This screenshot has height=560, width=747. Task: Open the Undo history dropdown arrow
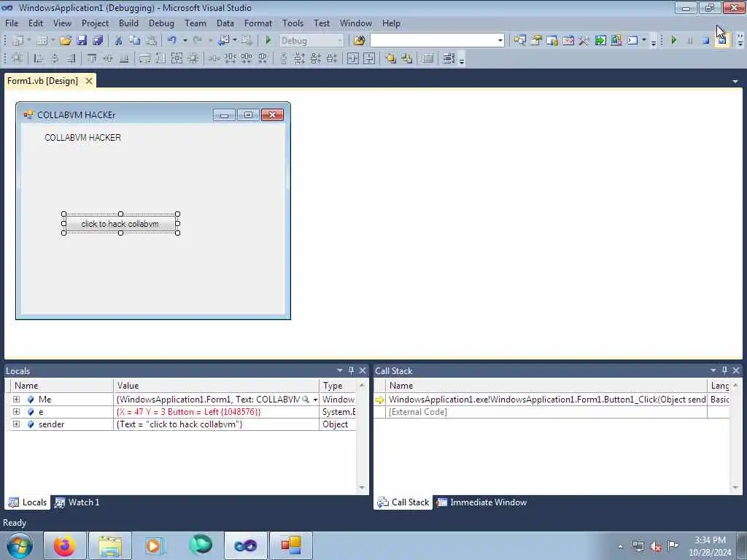click(185, 41)
